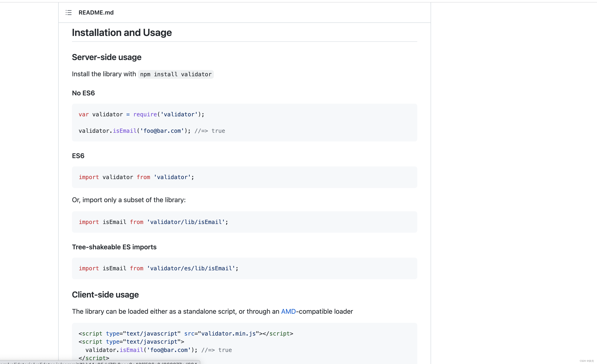Click the ES6 subheading

pyautogui.click(x=78, y=156)
